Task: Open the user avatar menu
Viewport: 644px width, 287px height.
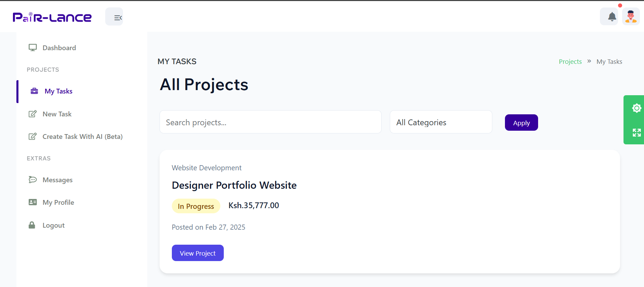Action: (631, 16)
